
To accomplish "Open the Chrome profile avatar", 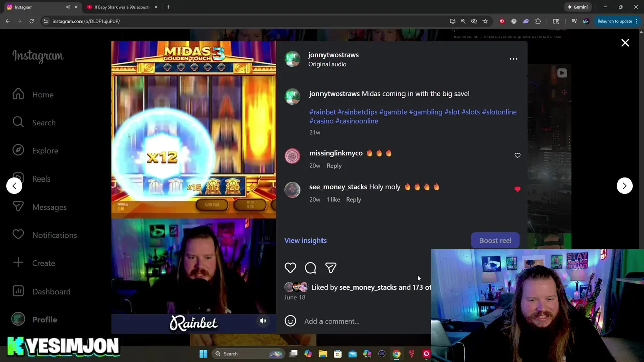I will (586, 21).
